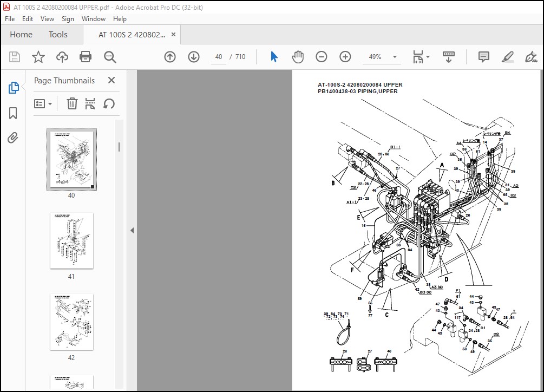Click the Save file icon
This screenshot has height=392, width=544.
(15, 57)
